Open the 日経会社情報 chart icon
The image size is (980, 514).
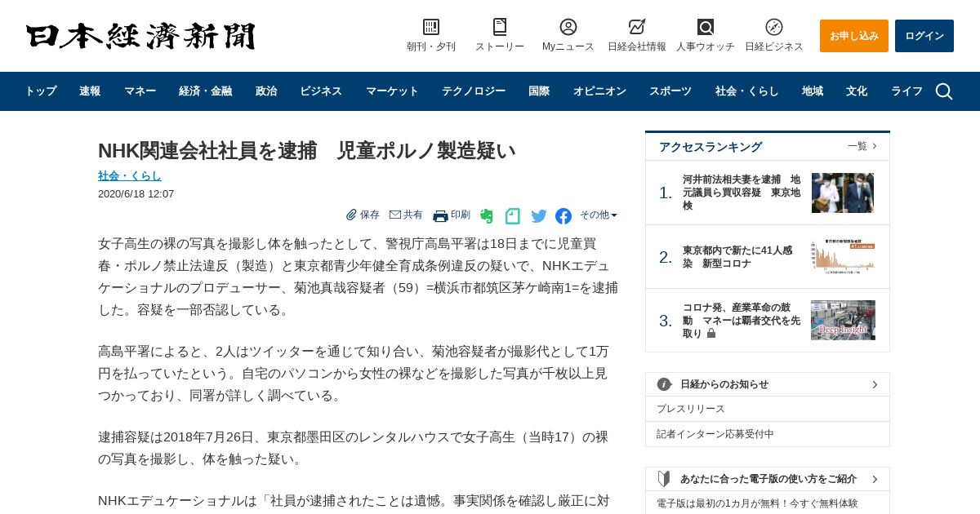(637, 27)
